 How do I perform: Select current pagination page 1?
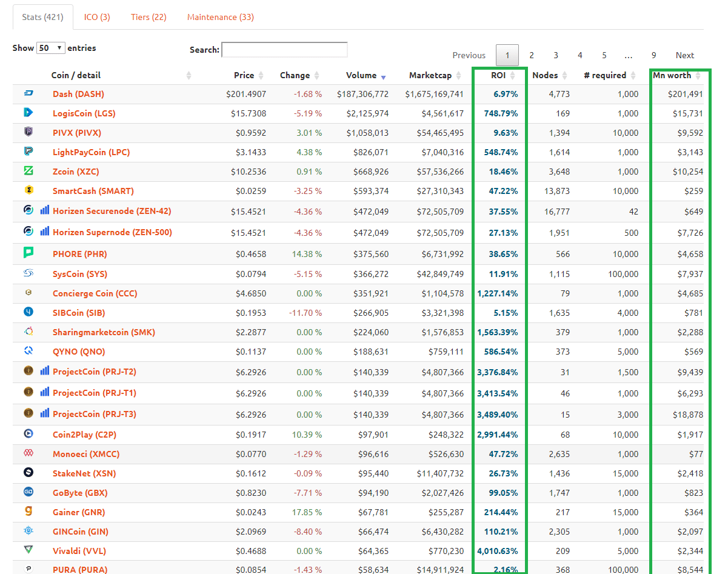[x=507, y=55]
